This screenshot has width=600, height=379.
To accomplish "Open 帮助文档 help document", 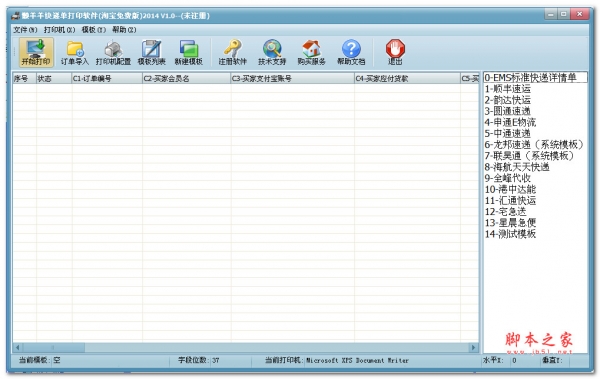I will [351, 52].
